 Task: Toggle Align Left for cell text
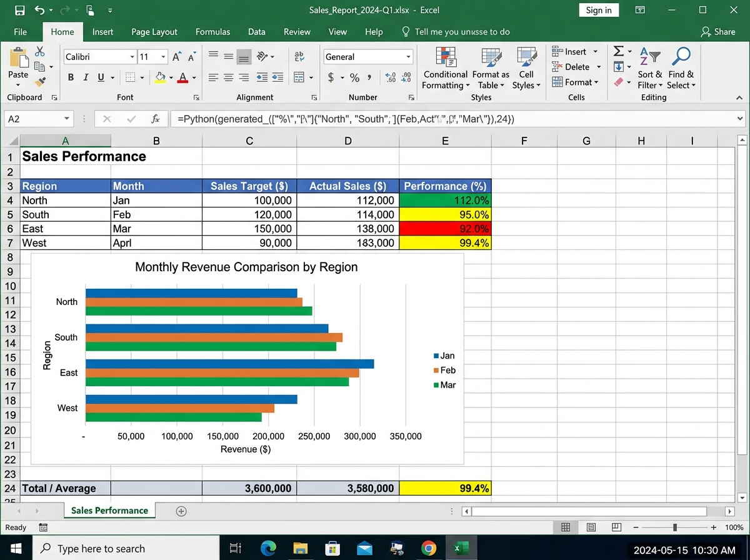pos(213,77)
